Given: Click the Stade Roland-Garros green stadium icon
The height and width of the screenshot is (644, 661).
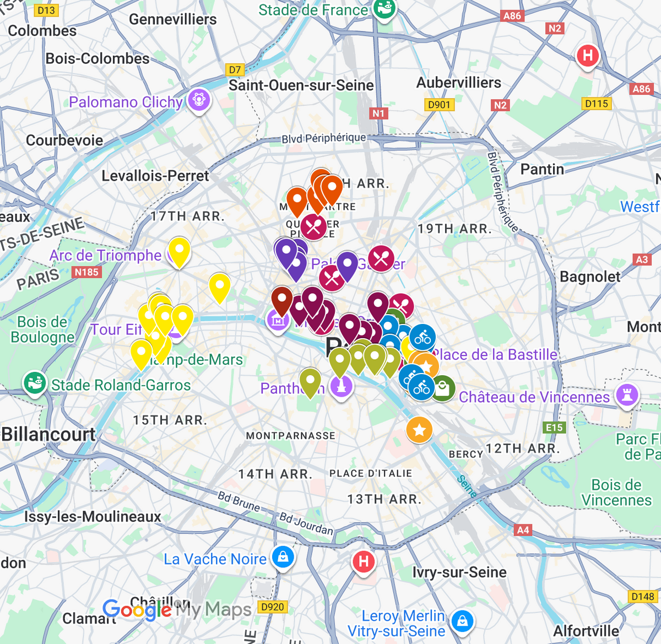Looking at the screenshot, I should pos(35,383).
